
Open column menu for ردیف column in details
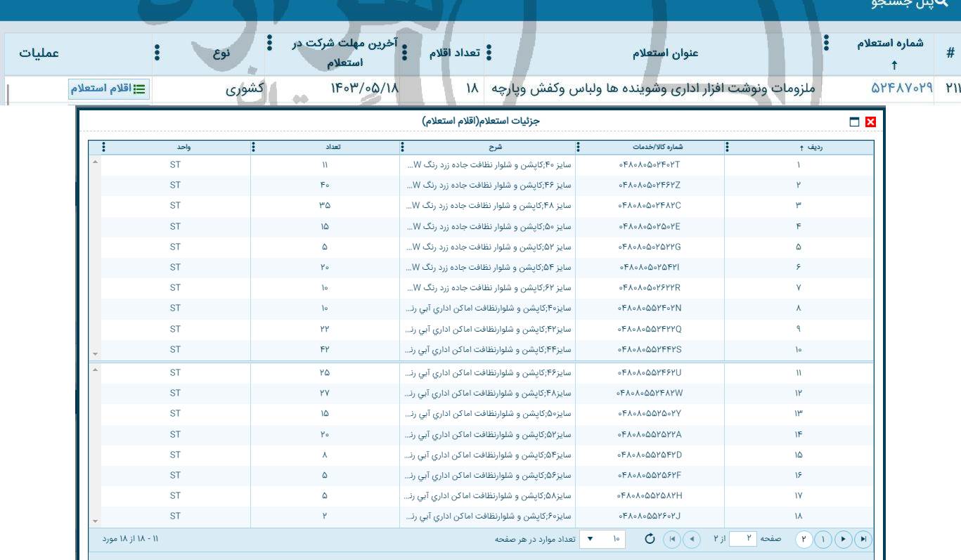[x=727, y=148]
